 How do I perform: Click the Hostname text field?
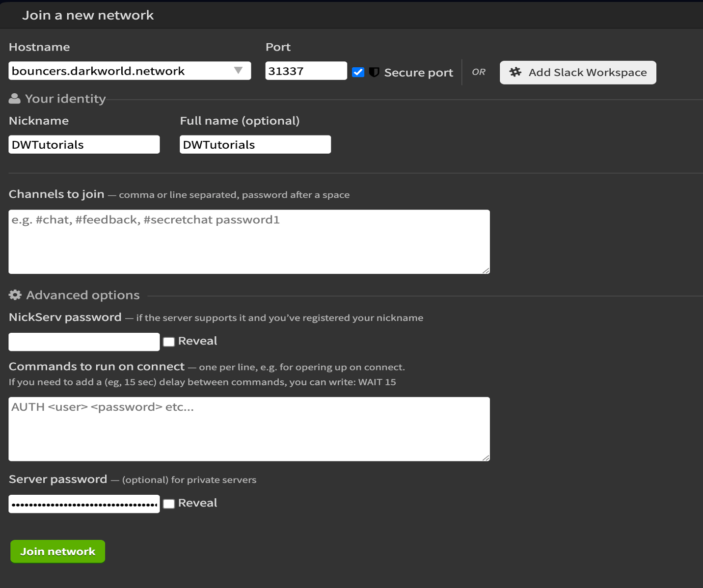(x=120, y=71)
